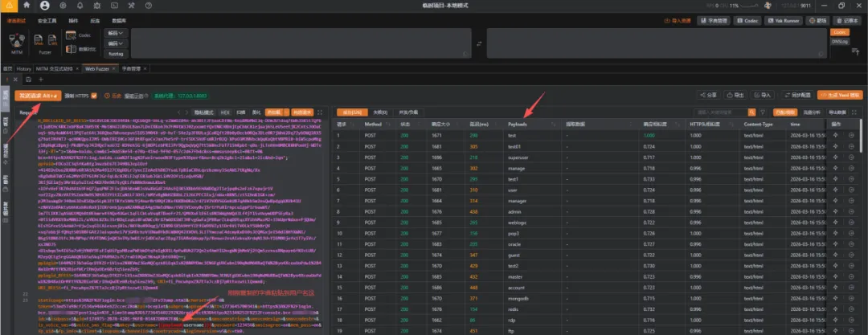Click the bug icon in the top bar
868x335 pixels.
(x=97, y=6)
